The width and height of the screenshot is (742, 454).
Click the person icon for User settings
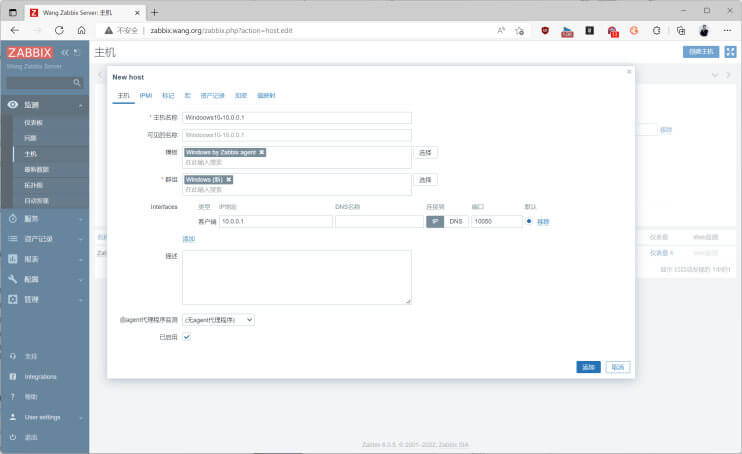point(13,417)
